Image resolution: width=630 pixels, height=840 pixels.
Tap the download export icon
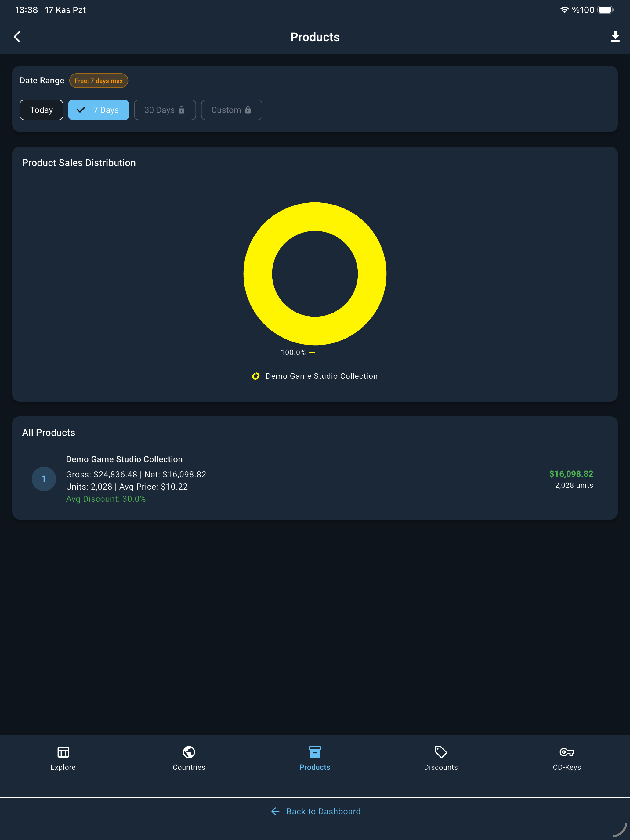click(x=615, y=37)
